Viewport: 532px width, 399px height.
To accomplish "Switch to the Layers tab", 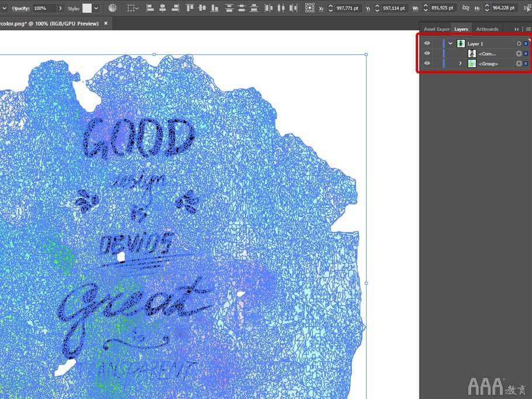I will pos(461,29).
